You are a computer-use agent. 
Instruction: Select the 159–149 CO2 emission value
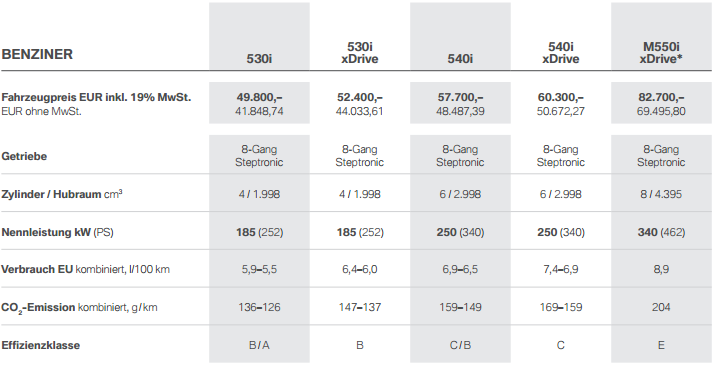pyautogui.click(x=460, y=307)
